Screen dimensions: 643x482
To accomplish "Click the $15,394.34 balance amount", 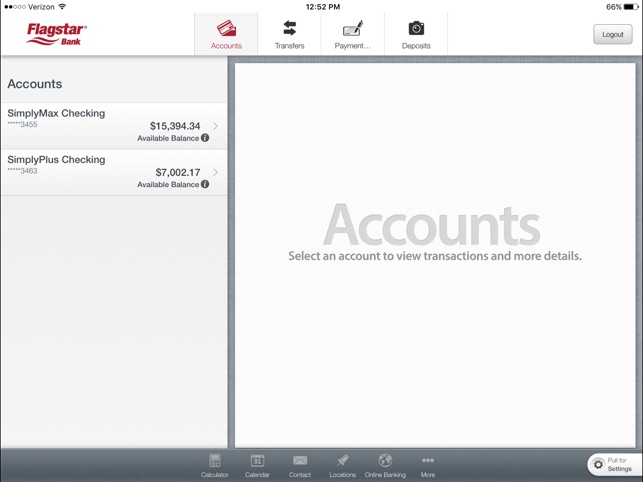I will [175, 126].
